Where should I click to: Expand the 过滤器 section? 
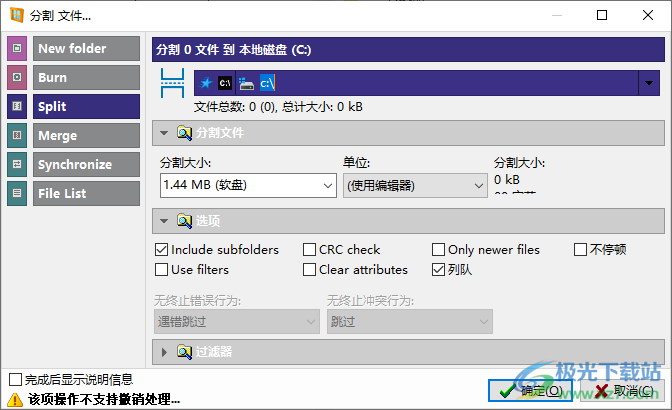pyautogui.click(x=164, y=352)
